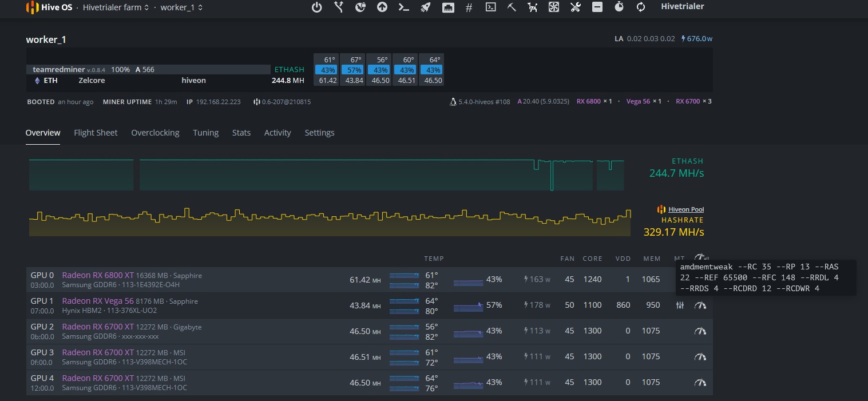Click the network ethernet port icon
The image size is (868, 401).
(x=448, y=7)
